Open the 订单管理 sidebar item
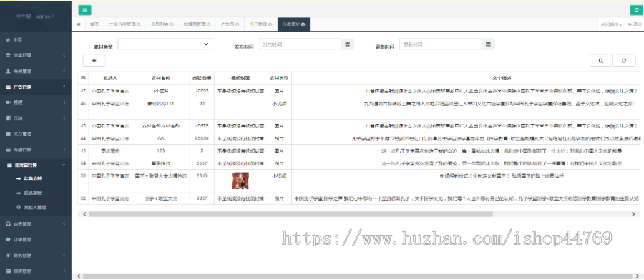 click(x=36, y=240)
